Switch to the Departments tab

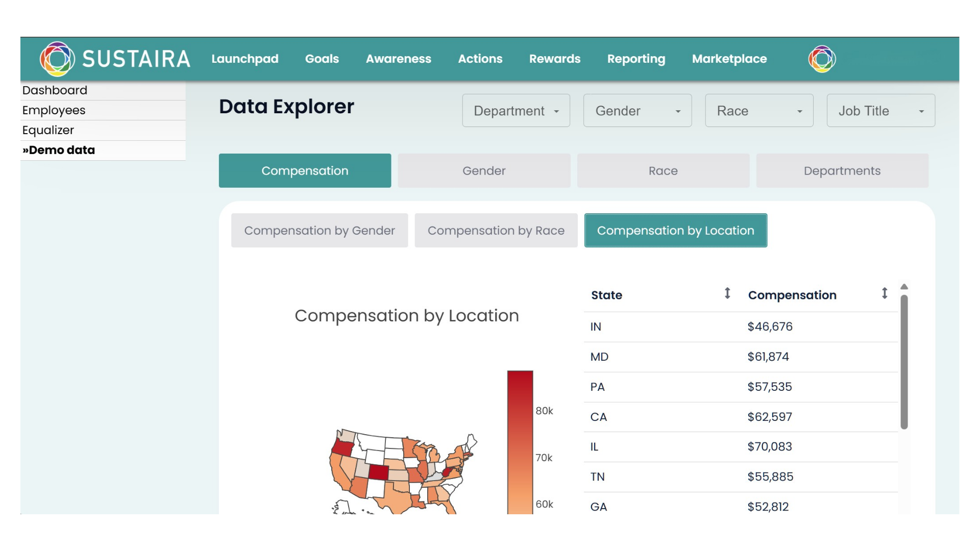(842, 171)
